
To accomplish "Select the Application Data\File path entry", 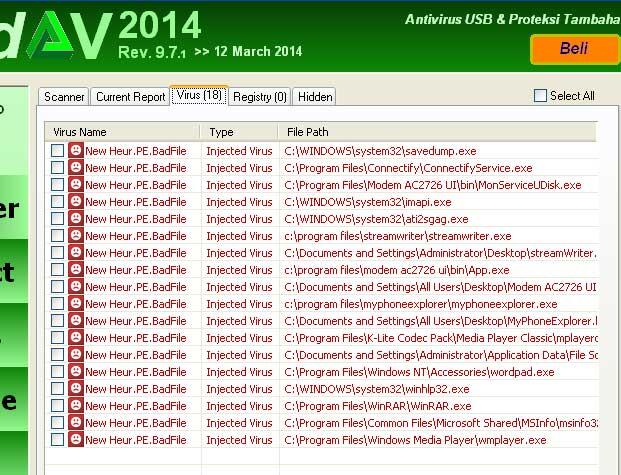I will pos(441,355).
